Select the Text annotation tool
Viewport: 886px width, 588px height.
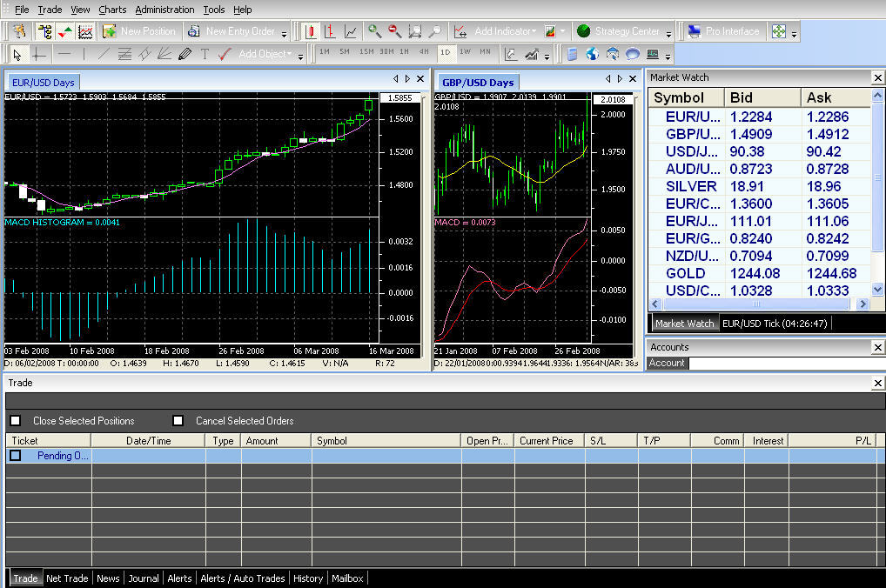(x=205, y=54)
